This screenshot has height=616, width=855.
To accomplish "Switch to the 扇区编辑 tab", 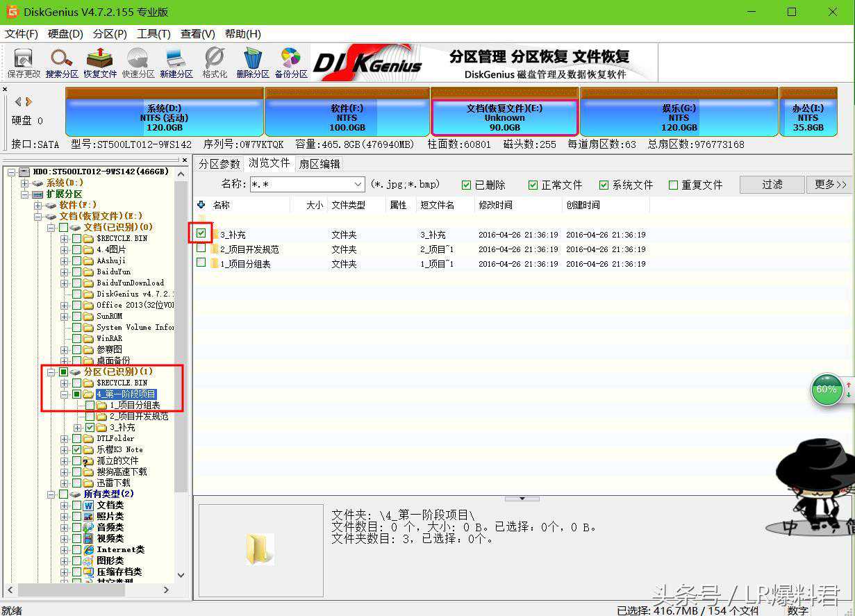I will pyautogui.click(x=319, y=164).
